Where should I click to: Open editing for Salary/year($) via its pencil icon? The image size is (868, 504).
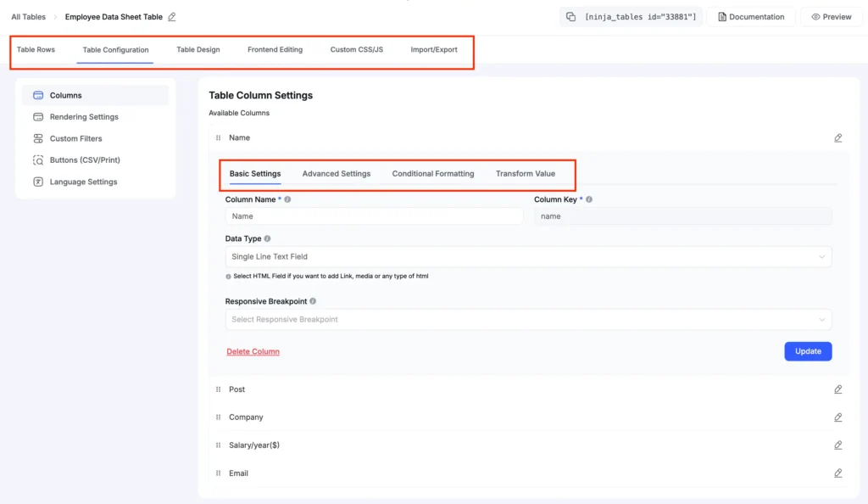[837, 445]
